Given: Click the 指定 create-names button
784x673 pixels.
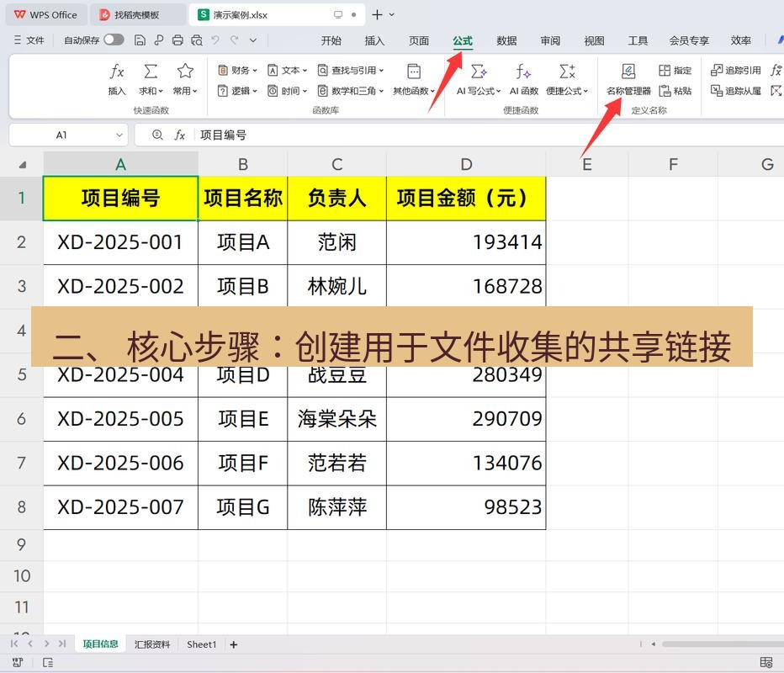Looking at the screenshot, I should [x=675, y=71].
